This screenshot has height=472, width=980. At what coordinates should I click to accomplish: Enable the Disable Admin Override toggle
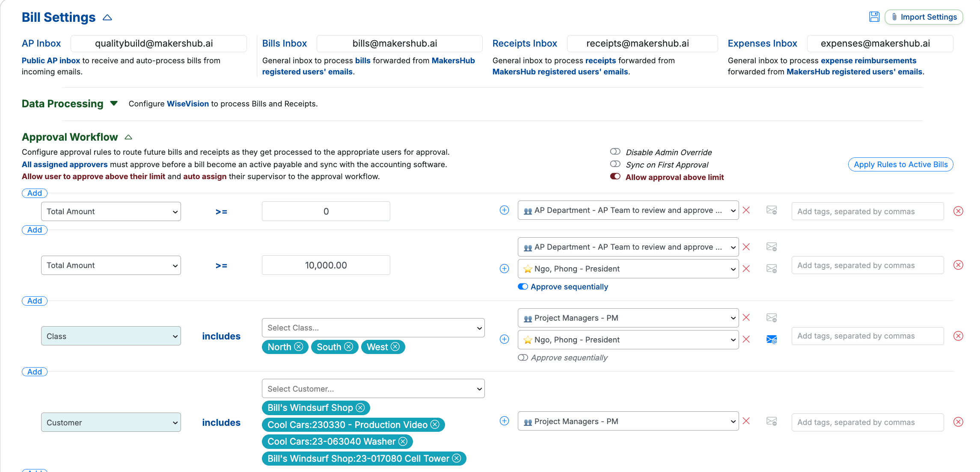[615, 151]
